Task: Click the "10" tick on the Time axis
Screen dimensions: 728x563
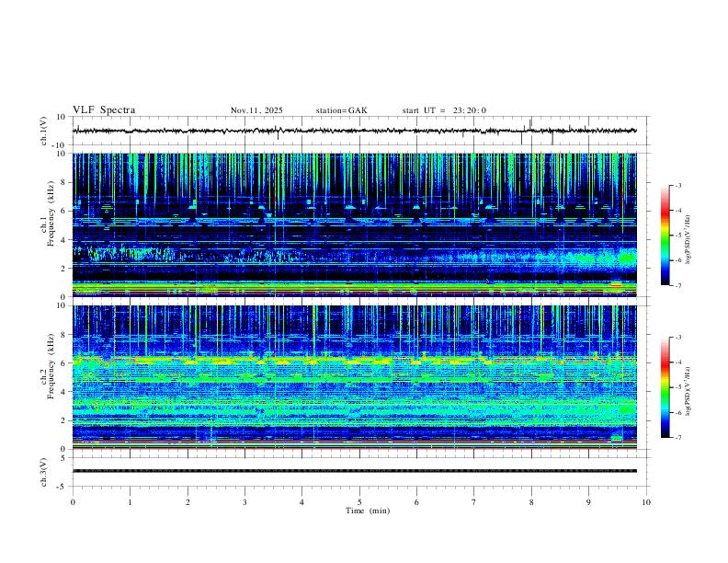Action: coord(646,502)
